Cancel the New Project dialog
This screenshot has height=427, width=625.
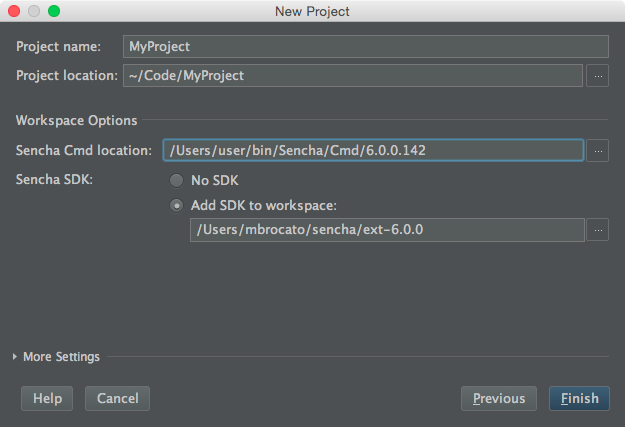coord(118,398)
